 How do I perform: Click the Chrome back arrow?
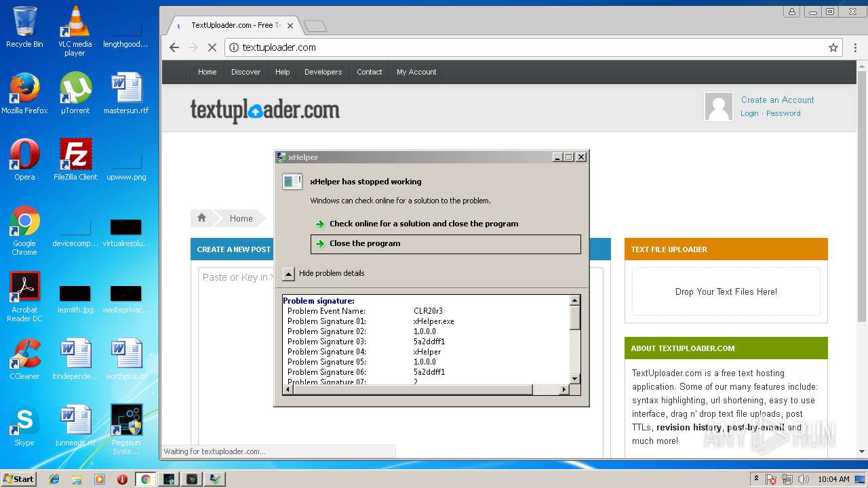174,47
